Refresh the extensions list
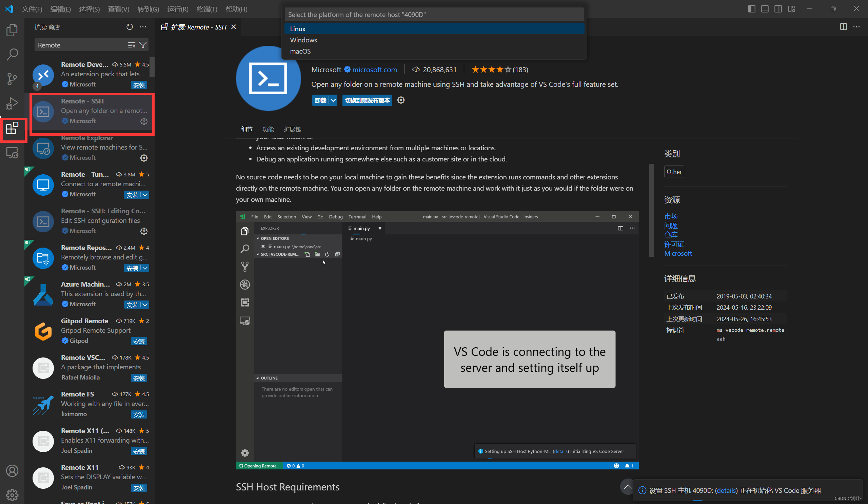The image size is (868, 504). [x=130, y=26]
